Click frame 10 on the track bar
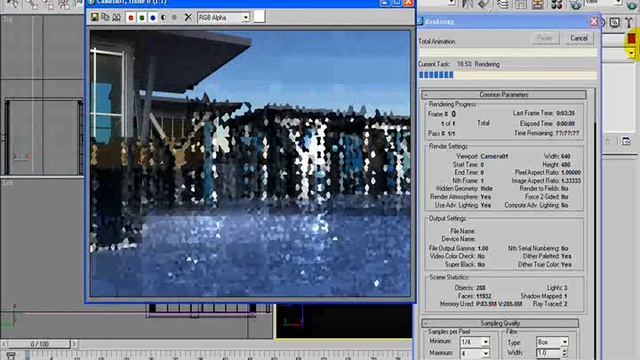The height and width of the screenshot is (360, 640). point(76,358)
